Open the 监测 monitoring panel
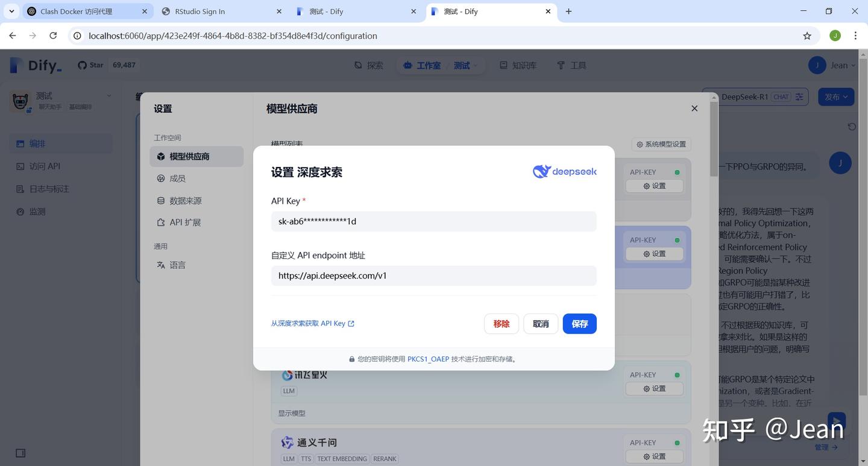This screenshot has width=868, height=466. point(37,211)
